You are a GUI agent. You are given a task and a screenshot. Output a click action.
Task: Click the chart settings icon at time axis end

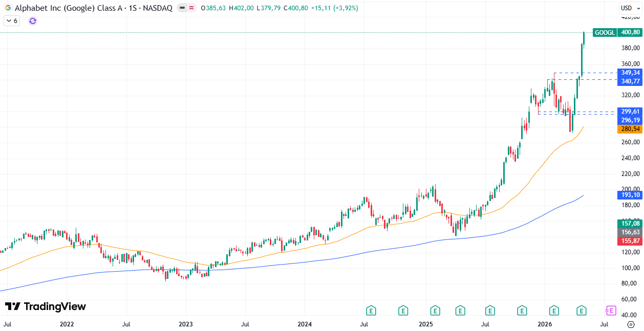630,324
